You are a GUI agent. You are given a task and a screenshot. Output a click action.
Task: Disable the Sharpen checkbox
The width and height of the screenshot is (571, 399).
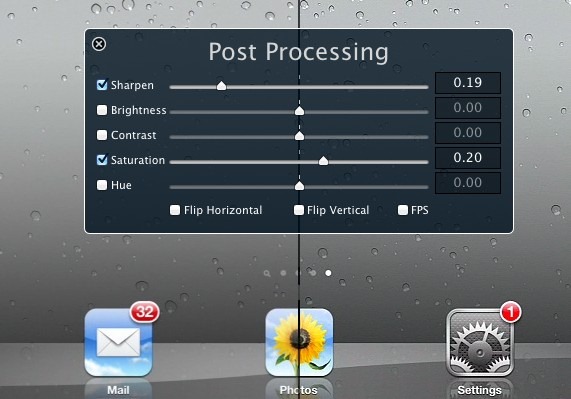102,85
